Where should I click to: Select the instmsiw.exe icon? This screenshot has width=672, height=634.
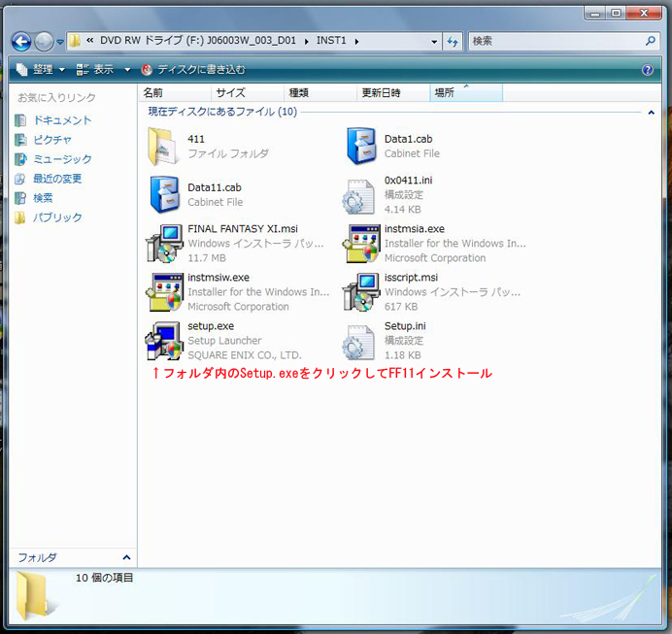coord(164,292)
